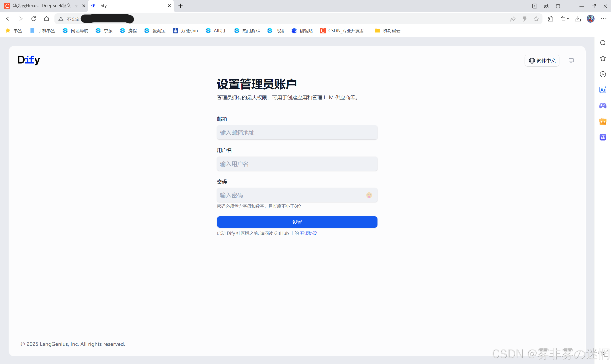The width and height of the screenshot is (611, 364).
Task: Open sidebar favorites star icon
Action: click(x=603, y=58)
